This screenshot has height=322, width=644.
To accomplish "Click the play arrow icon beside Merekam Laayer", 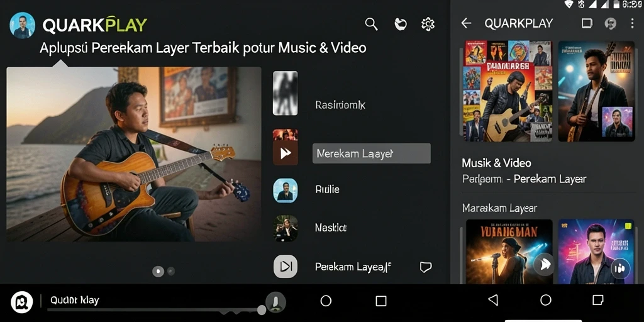I will tap(286, 153).
